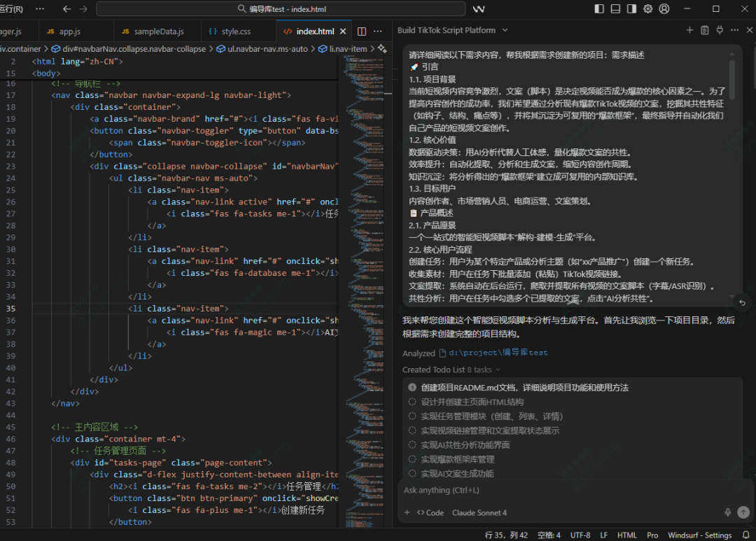Open the 运行(R) menu
The height and width of the screenshot is (541, 756).
click(x=12, y=8)
